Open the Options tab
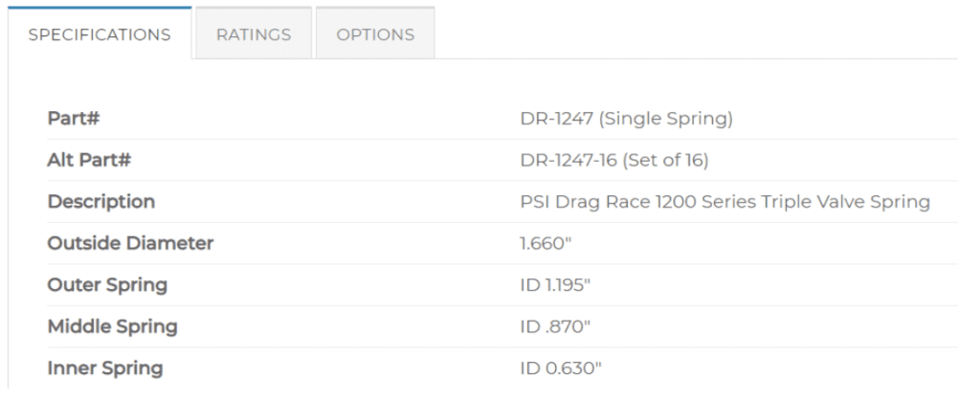The height and width of the screenshot is (401, 980). click(x=375, y=34)
